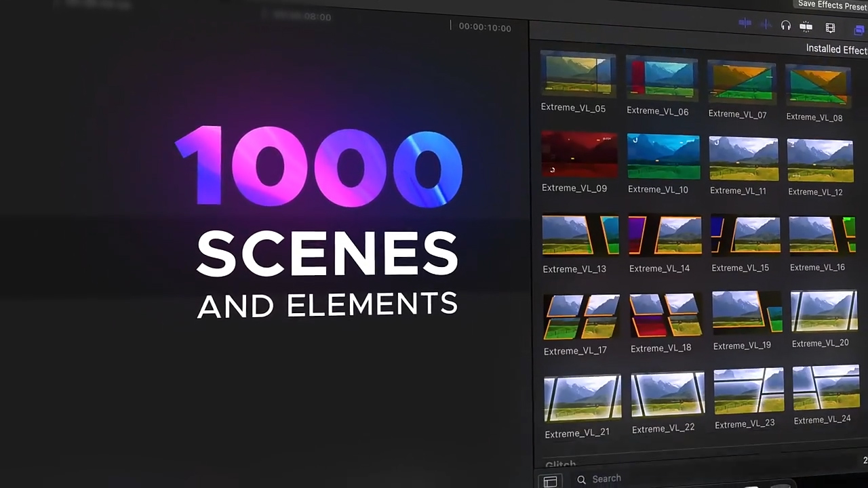Toggle video skimming in the timeline

(x=745, y=24)
